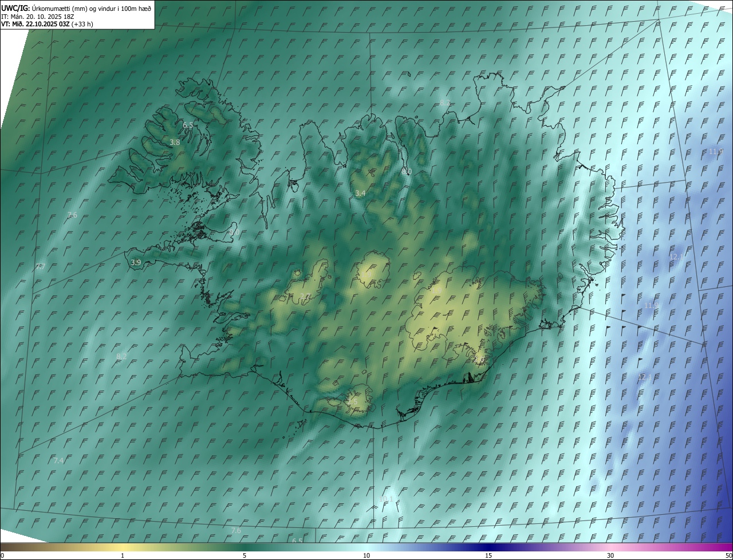
Task: Click the color scale tick label 30
Action: (610, 555)
